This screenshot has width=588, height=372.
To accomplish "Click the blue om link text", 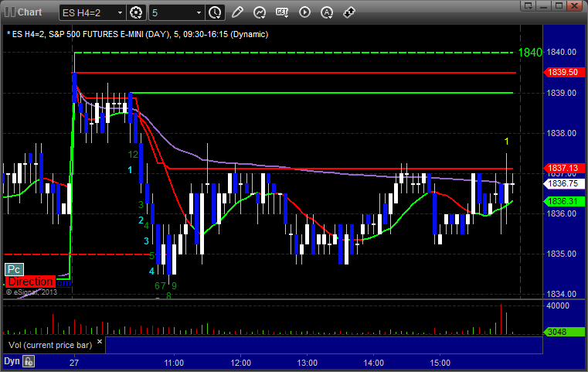I will 64,283.
